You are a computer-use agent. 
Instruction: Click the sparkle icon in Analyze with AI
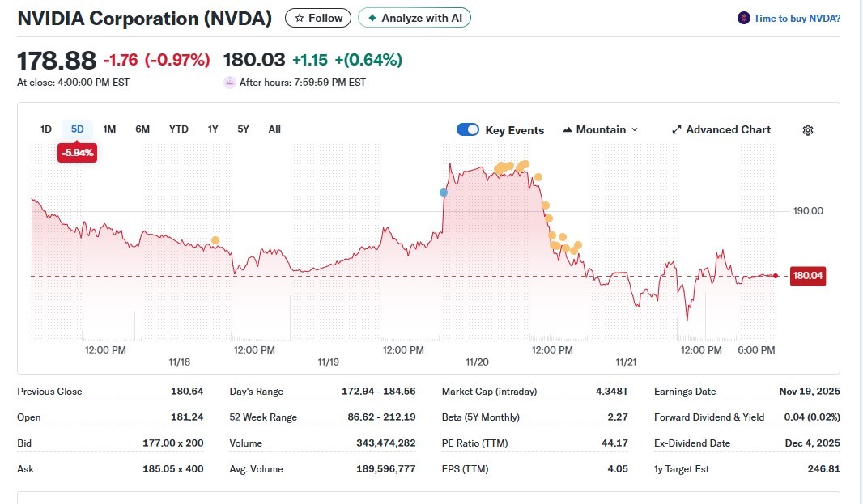point(372,18)
